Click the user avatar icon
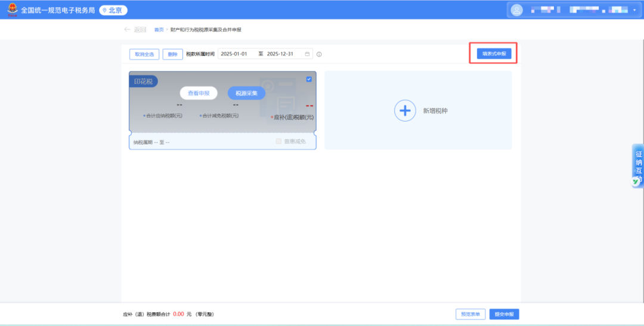The width and height of the screenshot is (644, 326). click(x=516, y=10)
